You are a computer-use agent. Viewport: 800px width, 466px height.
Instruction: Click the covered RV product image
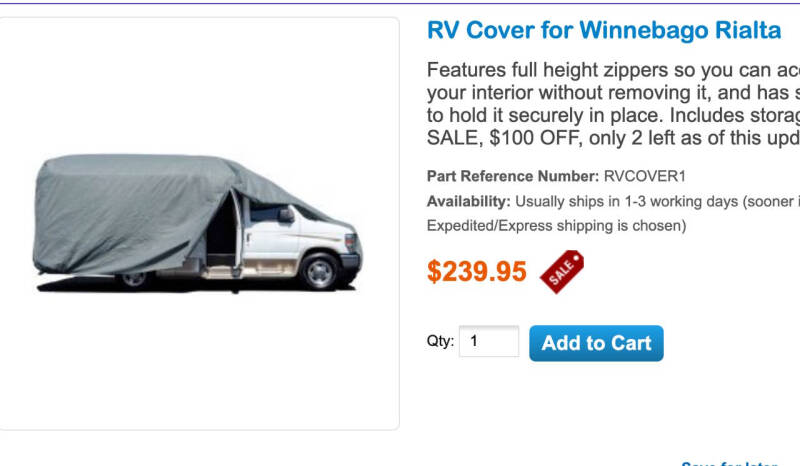pos(198,224)
